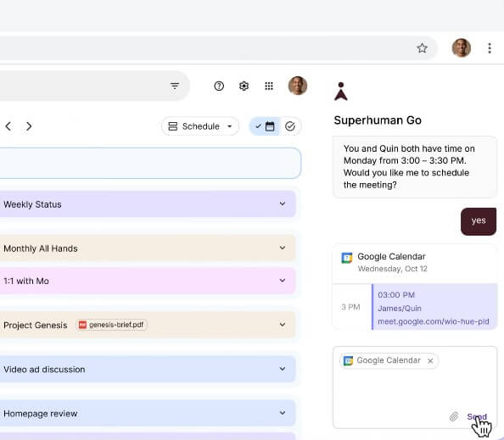Click the 1:1 with Mo title
Image resolution: width=504 pixels, height=440 pixels.
(x=26, y=281)
